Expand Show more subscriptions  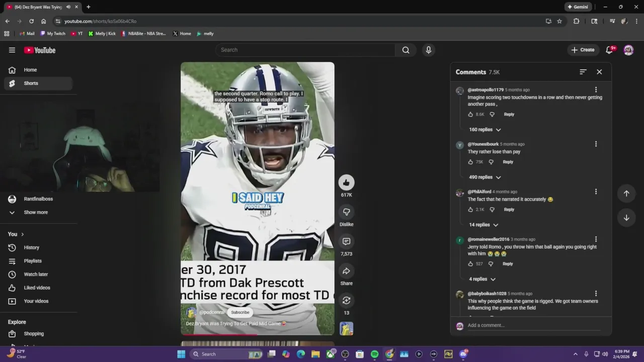pos(38,213)
